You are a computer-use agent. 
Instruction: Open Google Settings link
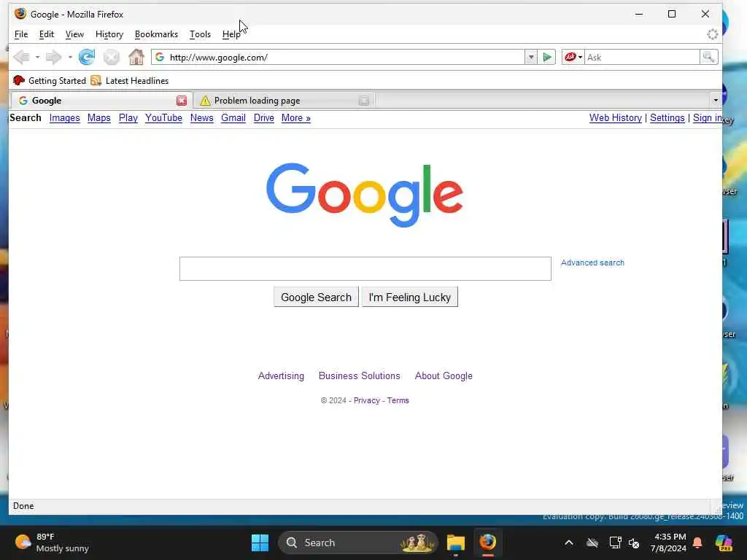[x=667, y=118]
